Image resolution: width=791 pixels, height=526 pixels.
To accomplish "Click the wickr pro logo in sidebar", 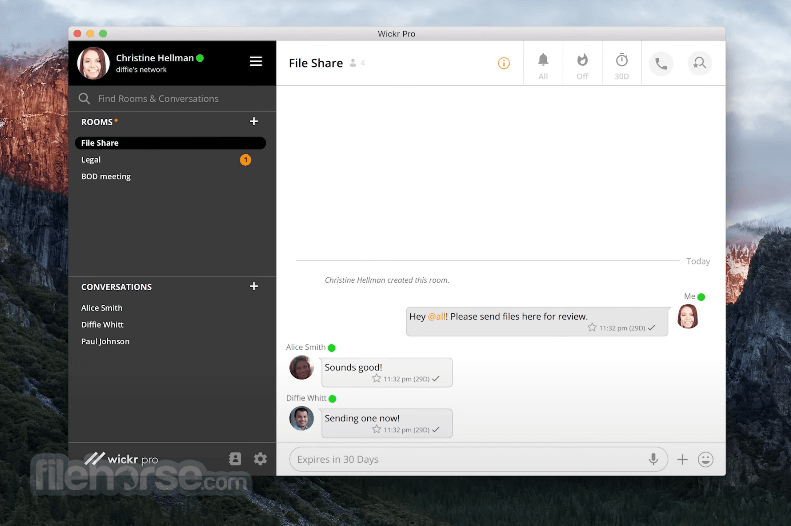I will coord(121,458).
